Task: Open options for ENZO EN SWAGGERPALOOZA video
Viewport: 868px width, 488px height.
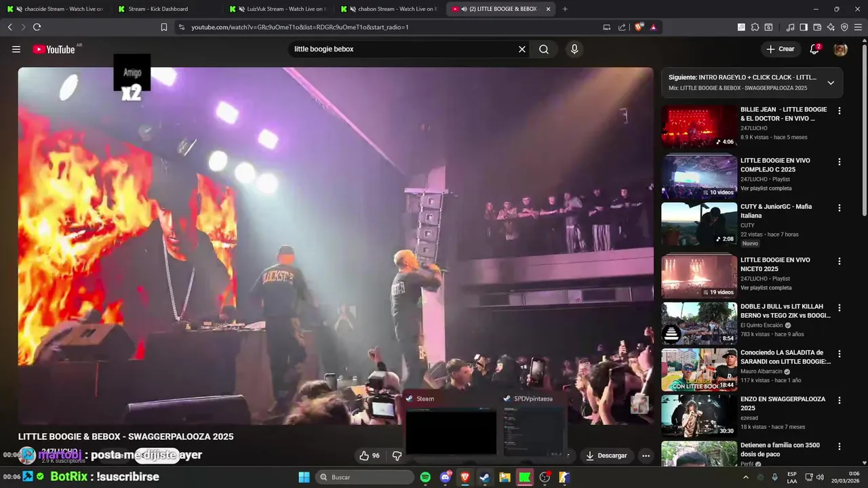Action: click(840, 401)
